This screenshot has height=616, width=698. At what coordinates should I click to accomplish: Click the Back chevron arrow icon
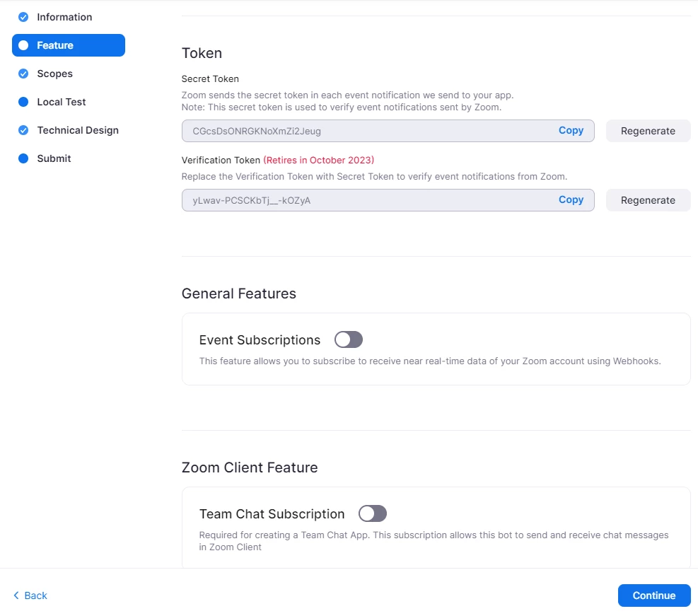coord(17,595)
